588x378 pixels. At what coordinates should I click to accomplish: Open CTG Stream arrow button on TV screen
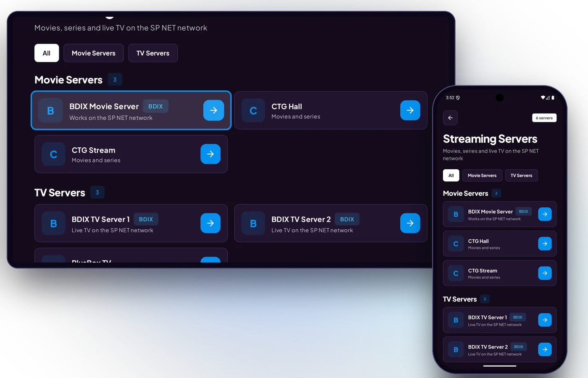210,154
